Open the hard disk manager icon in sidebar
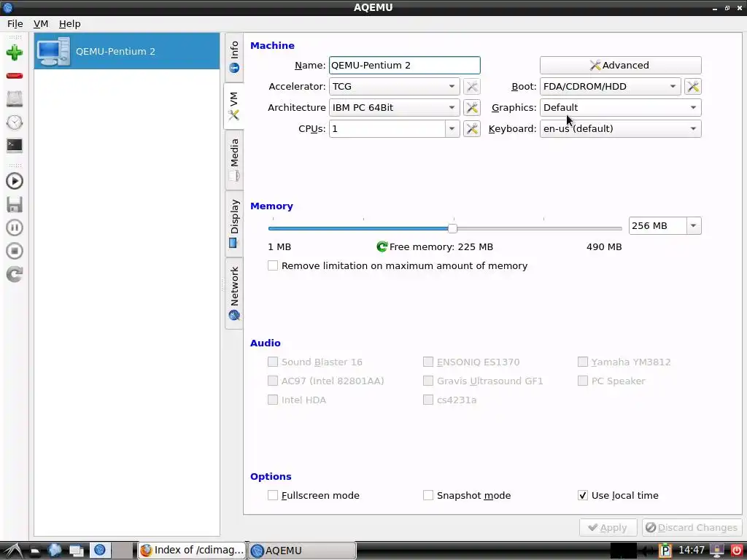 (15, 99)
